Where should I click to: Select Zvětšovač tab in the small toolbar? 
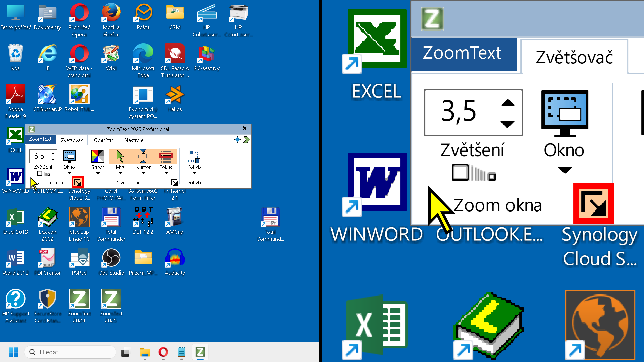pyautogui.click(x=72, y=140)
